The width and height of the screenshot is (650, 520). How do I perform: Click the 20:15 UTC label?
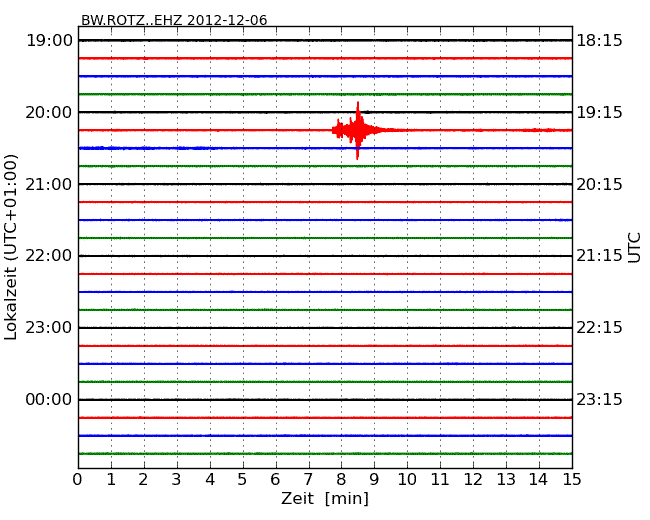[x=599, y=184]
